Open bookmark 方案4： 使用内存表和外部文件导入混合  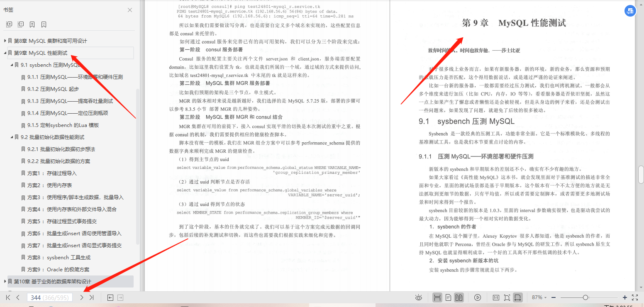coord(72,210)
